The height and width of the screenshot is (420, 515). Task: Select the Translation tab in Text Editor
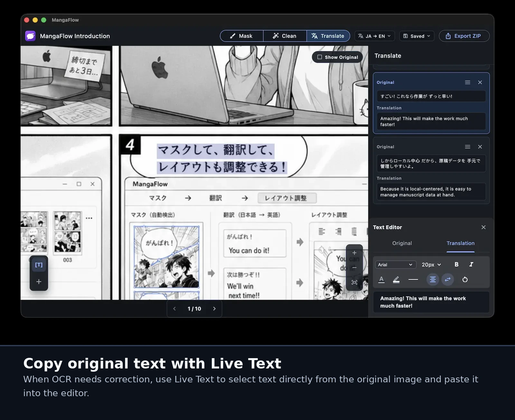coord(460,243)
